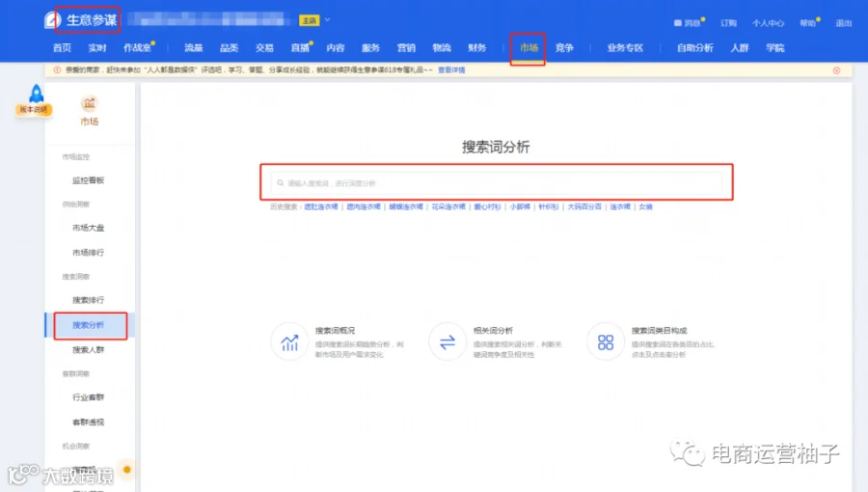The image size is (868, 492).
Task: Close the yellow notification banner
Action: click(836, 70)
